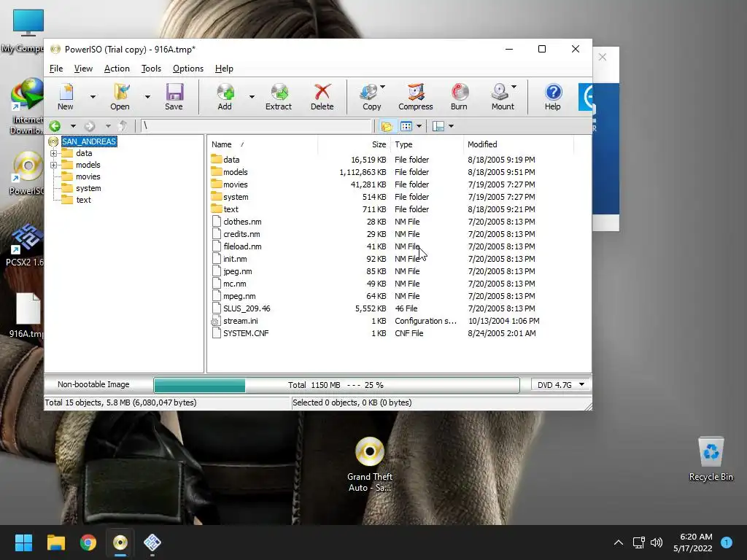Viewport: 747px width, 560px height.
Task: Open the Tools menu
Action: [x=151, y=69]
